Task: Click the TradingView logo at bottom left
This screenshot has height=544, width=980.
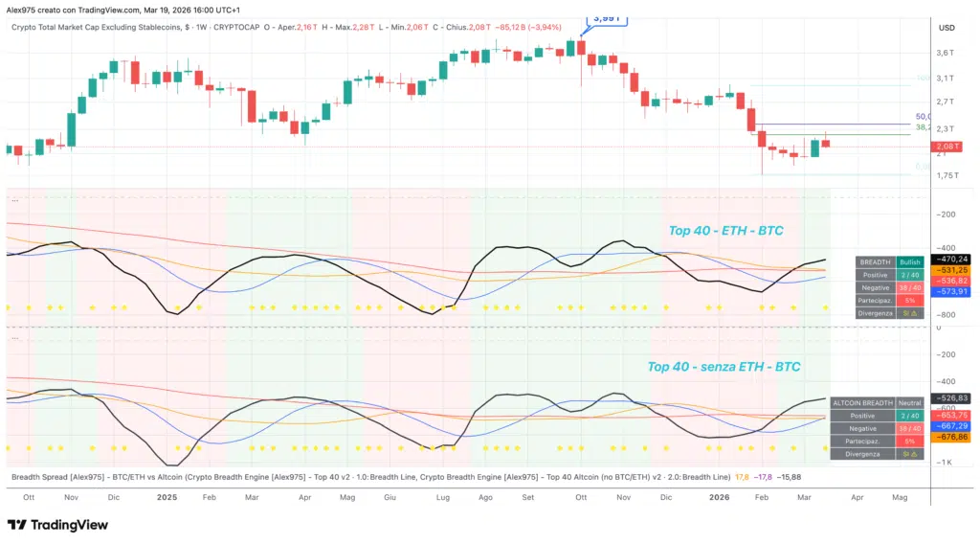Action: tap(57, 525)
